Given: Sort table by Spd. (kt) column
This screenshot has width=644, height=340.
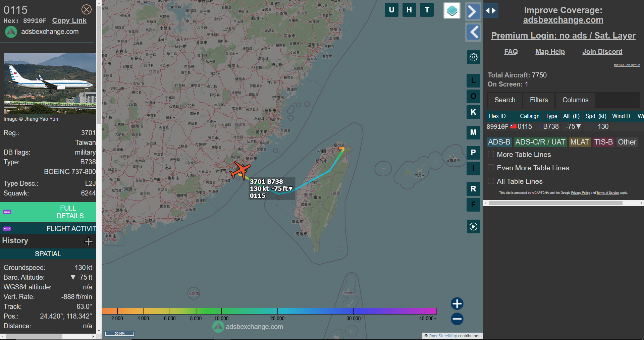Looking at the screenshot, I should (x=596, y=116).
